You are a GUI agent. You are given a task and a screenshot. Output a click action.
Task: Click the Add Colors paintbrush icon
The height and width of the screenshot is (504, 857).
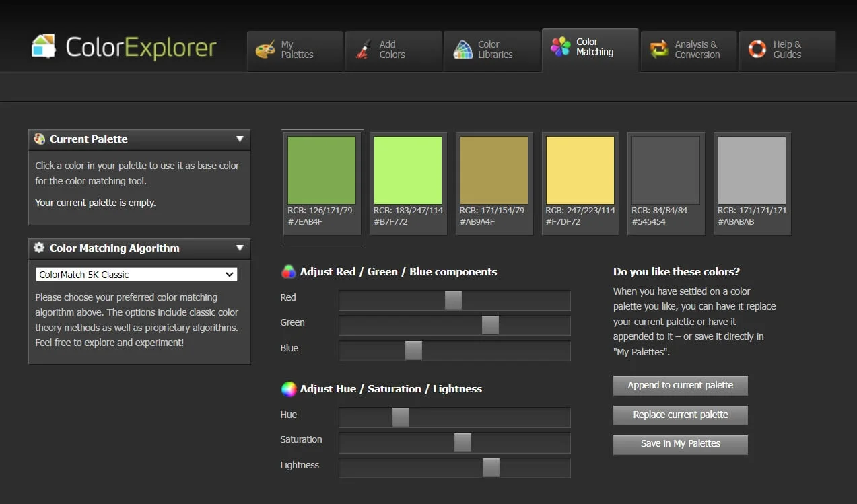click(364, 50)
